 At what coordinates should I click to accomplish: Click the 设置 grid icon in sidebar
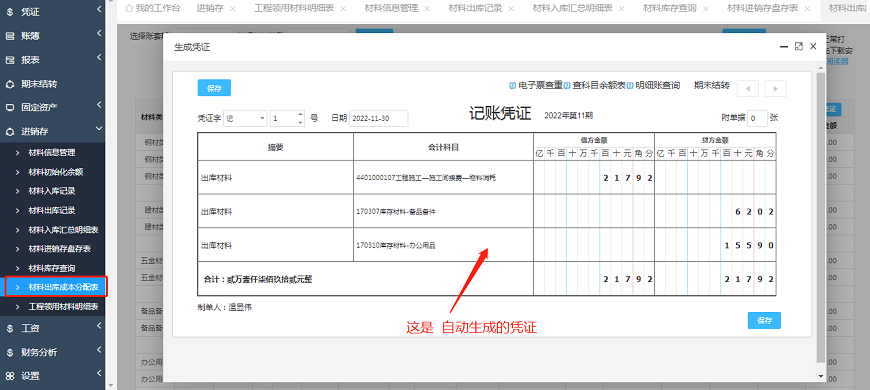coord(10,376)
